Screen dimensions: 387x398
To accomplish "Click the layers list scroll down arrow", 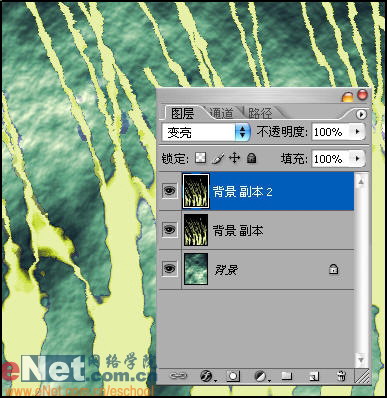I will point(361,360).
